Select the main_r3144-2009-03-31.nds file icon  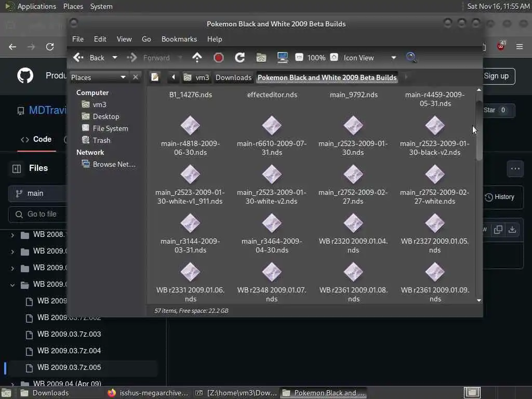click(190, 223)
